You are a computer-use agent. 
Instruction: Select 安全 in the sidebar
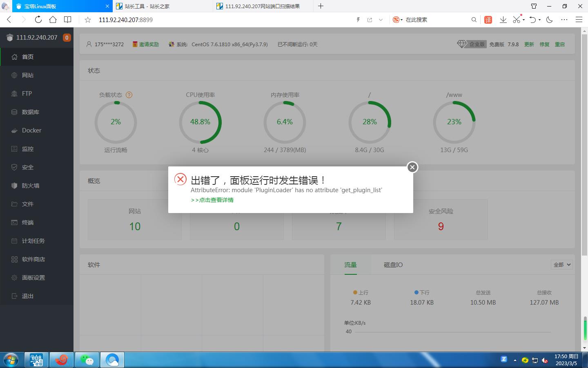[x=37, y=167]
